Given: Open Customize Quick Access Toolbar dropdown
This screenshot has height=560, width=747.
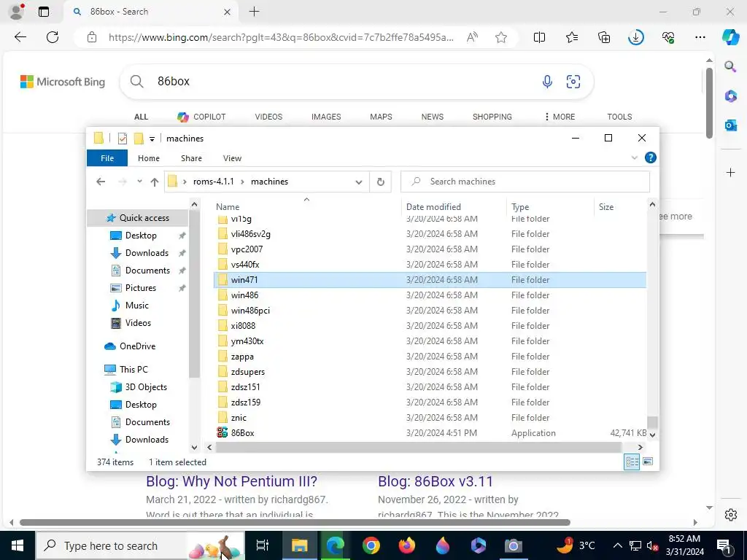Looking at the screenshot, I should point(152,139).
